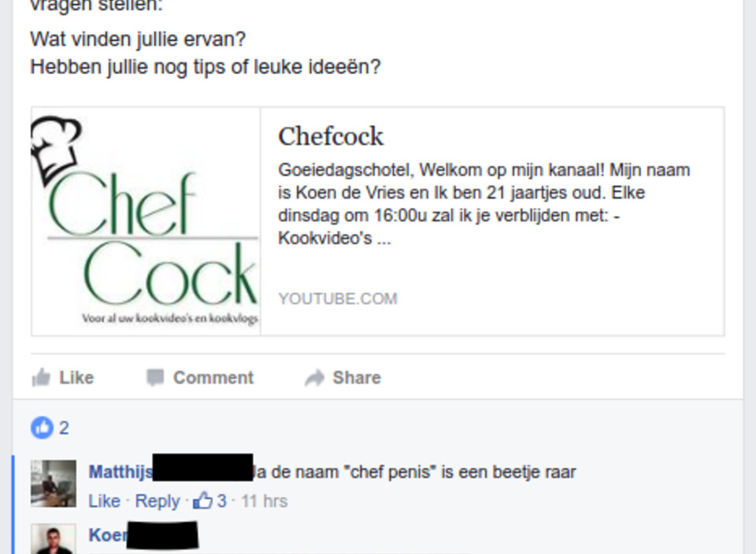This screenshot has width=756, height=554.
Task: Click the Like button text under post
Action: [76, 377]
